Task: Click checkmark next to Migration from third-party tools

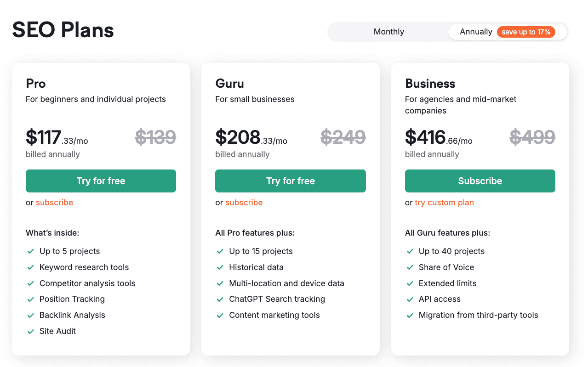Action: pyautogui.click(x=410, y=315)
